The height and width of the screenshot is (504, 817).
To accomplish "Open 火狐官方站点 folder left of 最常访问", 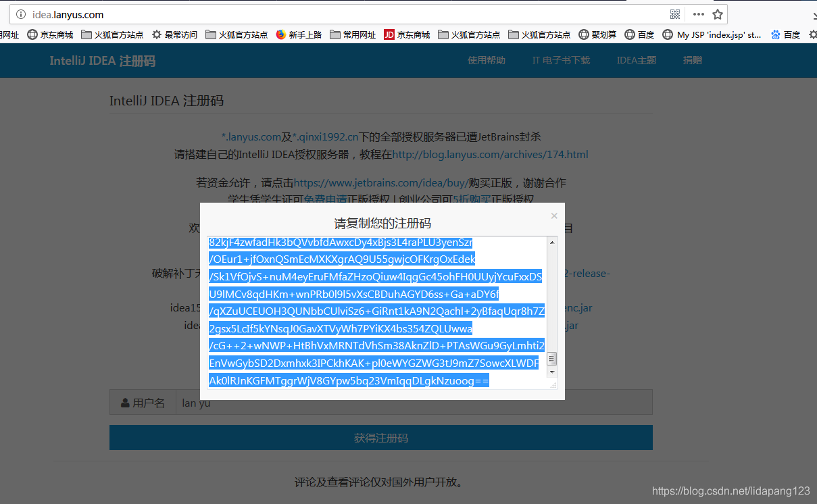I will 112,34.
